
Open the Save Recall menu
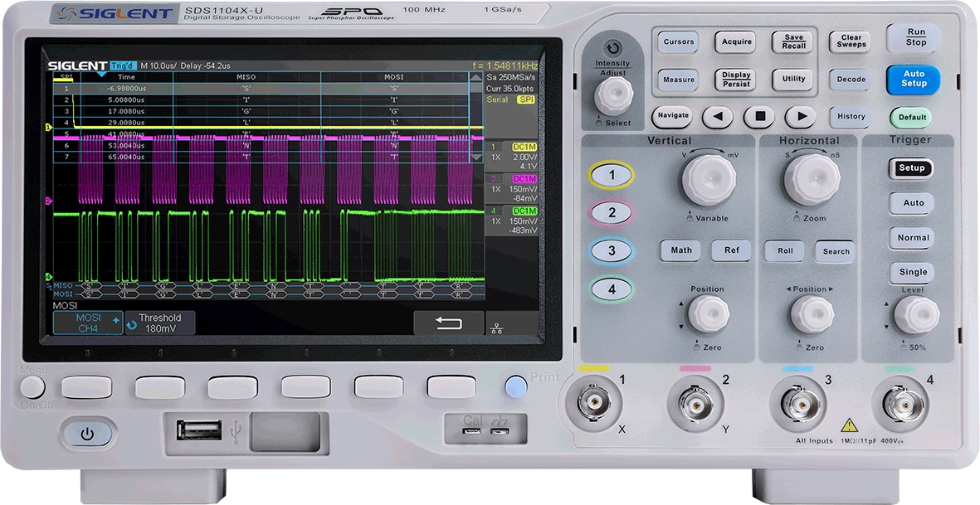(x=793, y=42)
